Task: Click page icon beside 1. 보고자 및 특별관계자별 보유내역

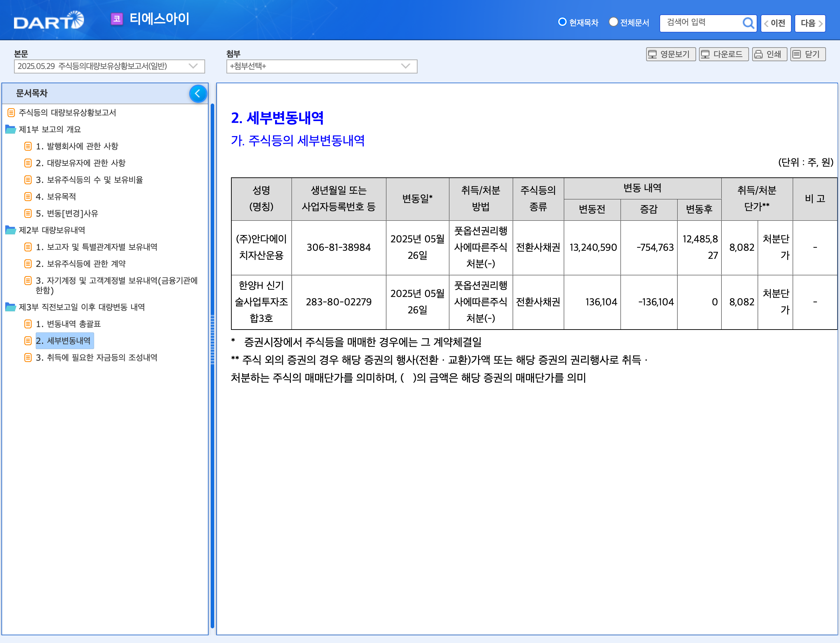Action: [28, 247]
